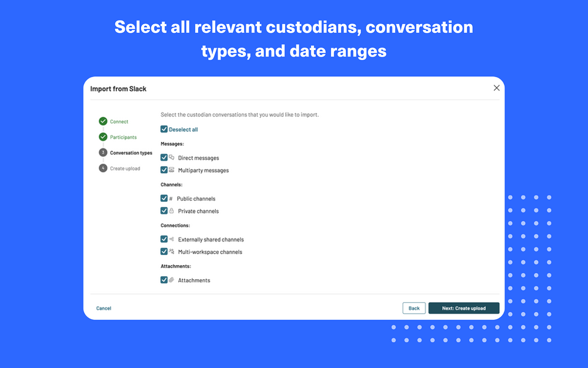Toggle the Private channels checkbox
Image resolution: width=588 pixels, height=368 pixels.
click(x=164, y=211)
